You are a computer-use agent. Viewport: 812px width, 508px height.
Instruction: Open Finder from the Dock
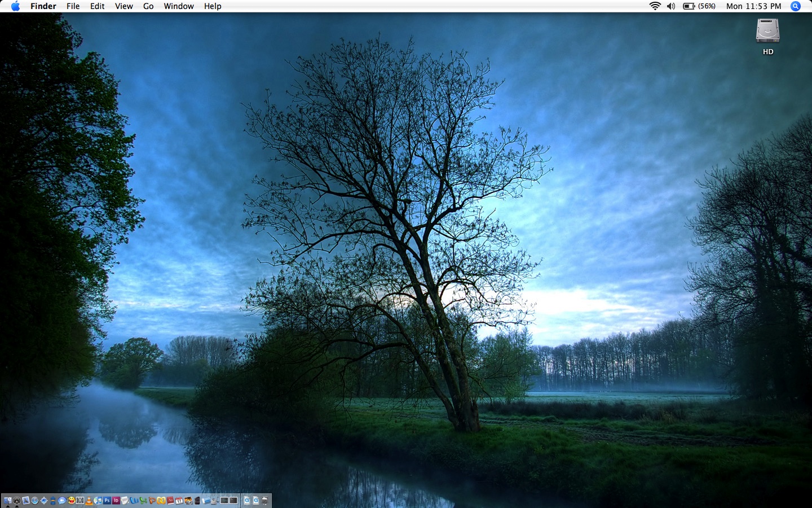[x=8, y=500]
